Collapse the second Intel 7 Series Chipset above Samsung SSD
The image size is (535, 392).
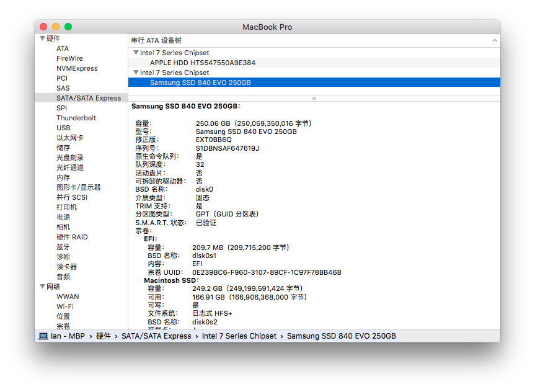point(136,73)
